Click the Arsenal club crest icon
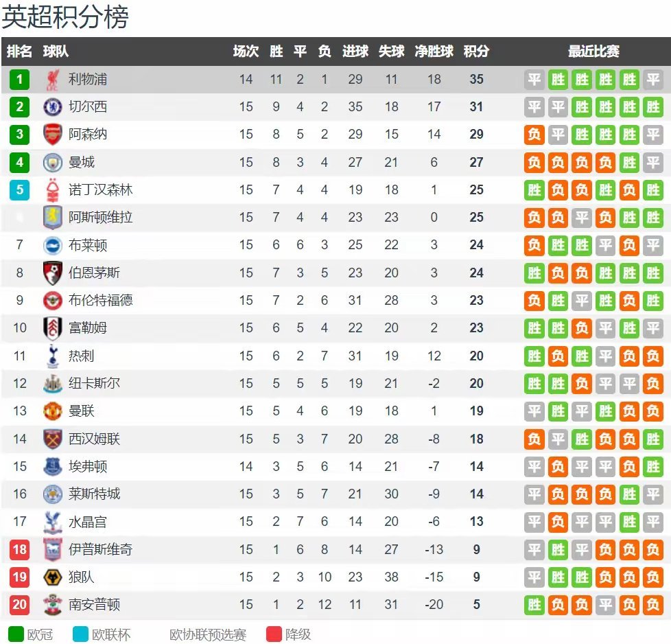 [x=53, y=135]
